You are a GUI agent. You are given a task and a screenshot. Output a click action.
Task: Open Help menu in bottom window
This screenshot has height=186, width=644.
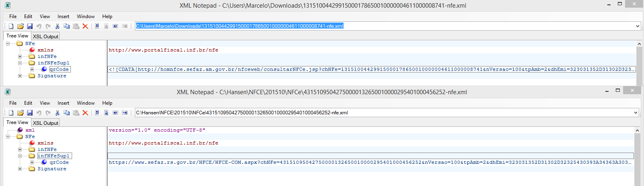pos(107,103)
